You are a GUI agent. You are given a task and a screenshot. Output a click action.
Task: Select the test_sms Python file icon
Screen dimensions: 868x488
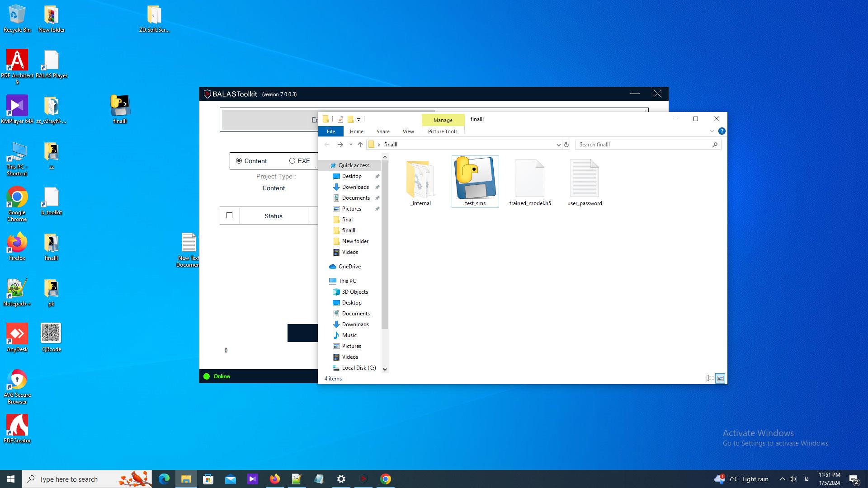click(x=475, y=178)
